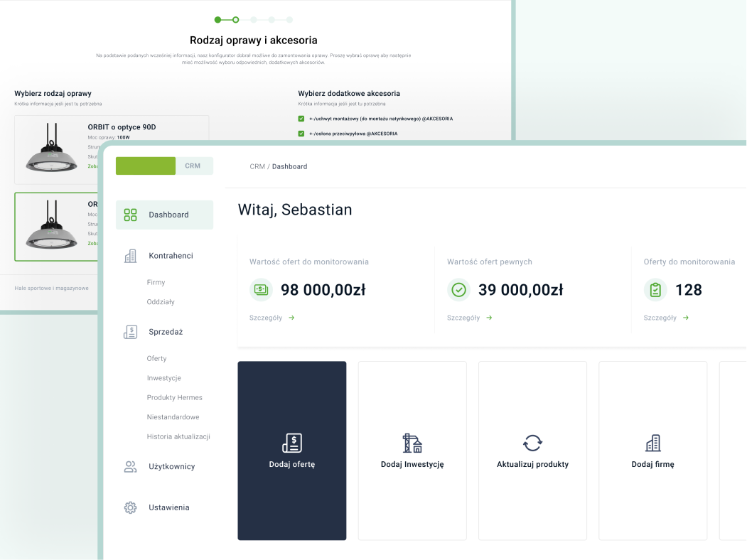
Task: Click arrow next to Szczegóły under 39 000,00zł
Action: coord(489,318)
